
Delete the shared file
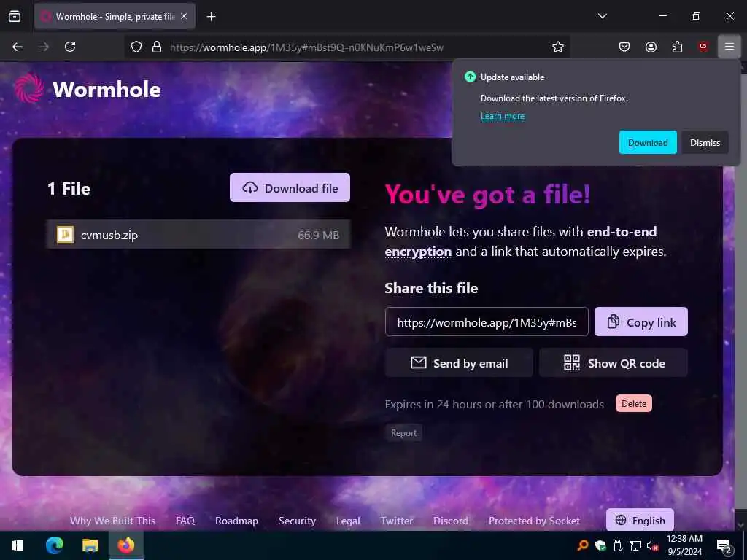click(634, 404)
